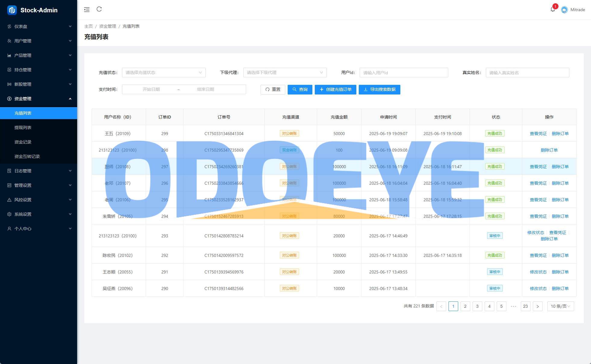Click the 风控设置 warning triangle icon
591x364 pixels.
pos(9,200)
